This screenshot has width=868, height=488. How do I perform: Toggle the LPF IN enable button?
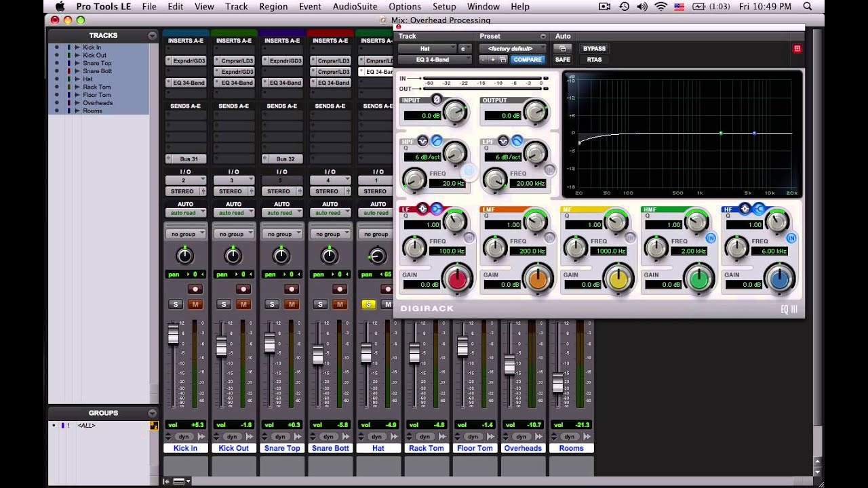[550, 171]
